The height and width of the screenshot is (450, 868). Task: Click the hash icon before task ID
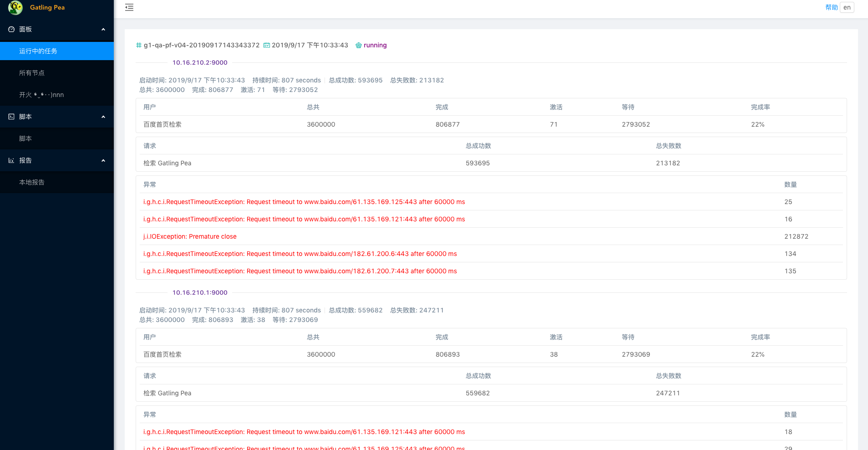click(139, 45)
